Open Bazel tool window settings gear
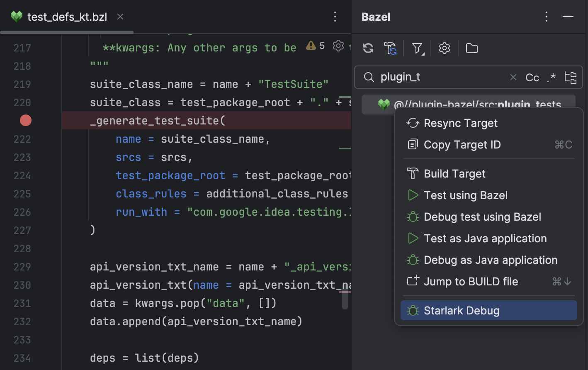This screenshot has height=370, width=588. (x=444, y=48)
